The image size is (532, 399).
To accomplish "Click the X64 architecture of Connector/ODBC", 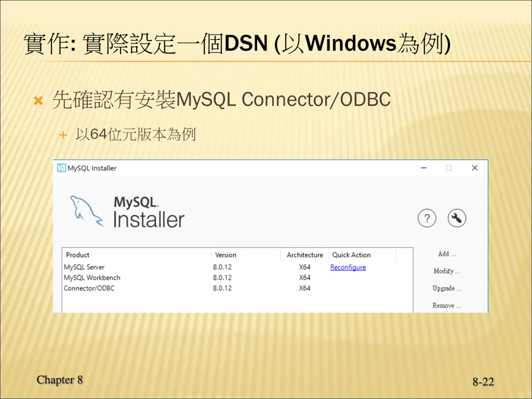I will coord(304,288).
